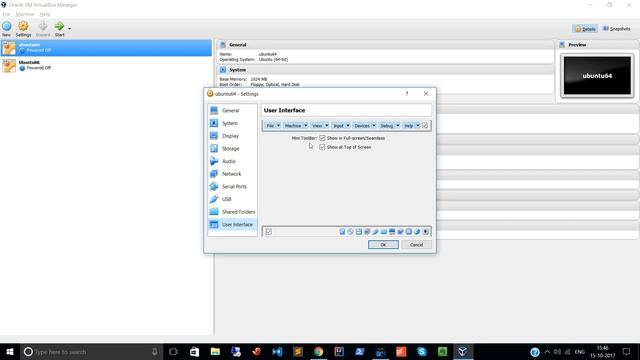Open Chrome from the taskbar
Screen dimensions: 640x360
click(x=318, y=351)
